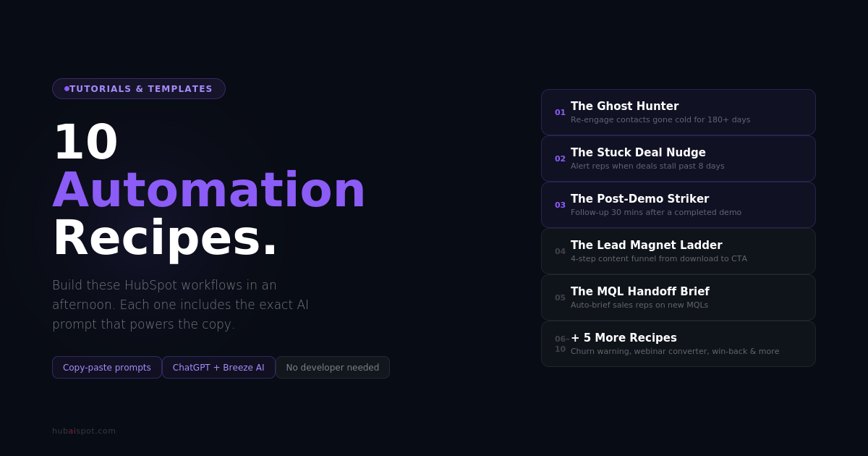The width and height of the screenshot is (868, 456).
Task: Open the TUTORIALS & TEMPLATES badge
Action: click(138, 88)
